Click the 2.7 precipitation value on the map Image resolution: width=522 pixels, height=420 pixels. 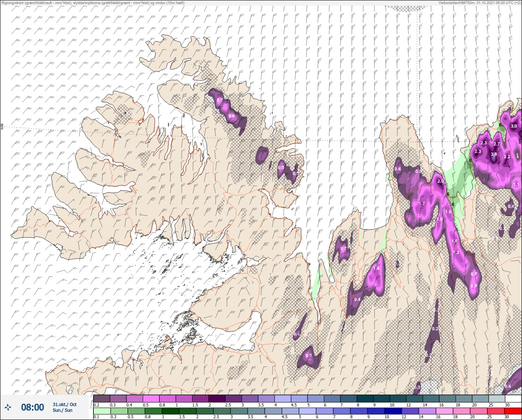(x=497, y=144)
